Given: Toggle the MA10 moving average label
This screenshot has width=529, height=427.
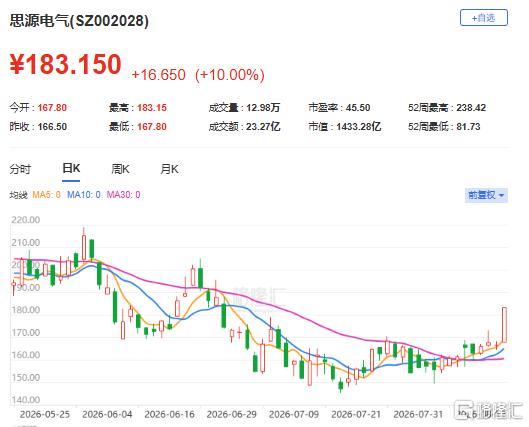Looking at the screenshot, I should (x=84, y=195).
